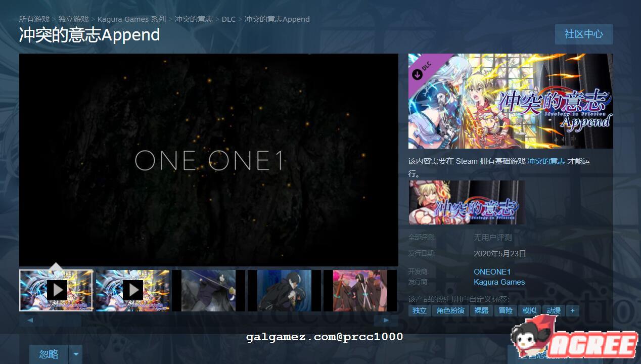Viewport: 641px width, 364px height.
Task: Open the base game link 冲突的意志
Action: click(x=546, y=161)
